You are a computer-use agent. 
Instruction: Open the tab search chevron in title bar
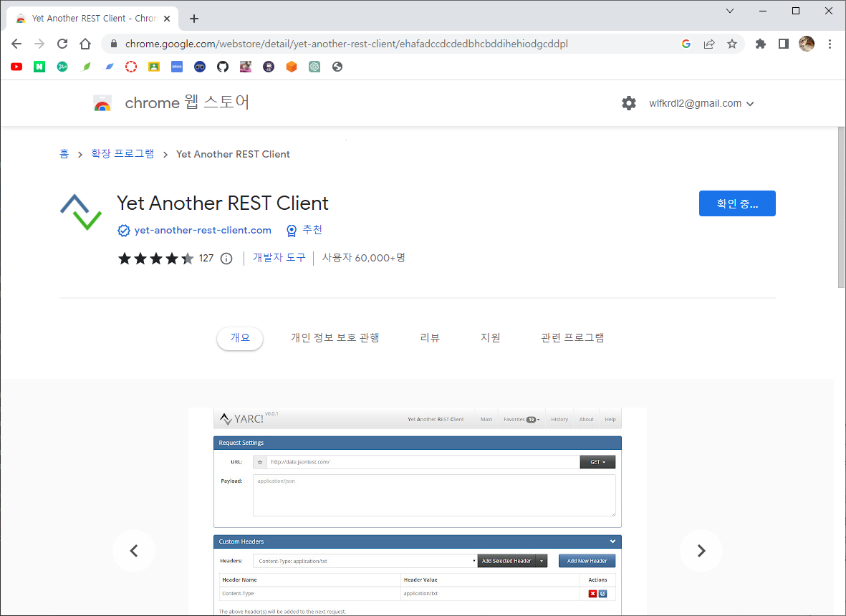(x=729, y=11)
